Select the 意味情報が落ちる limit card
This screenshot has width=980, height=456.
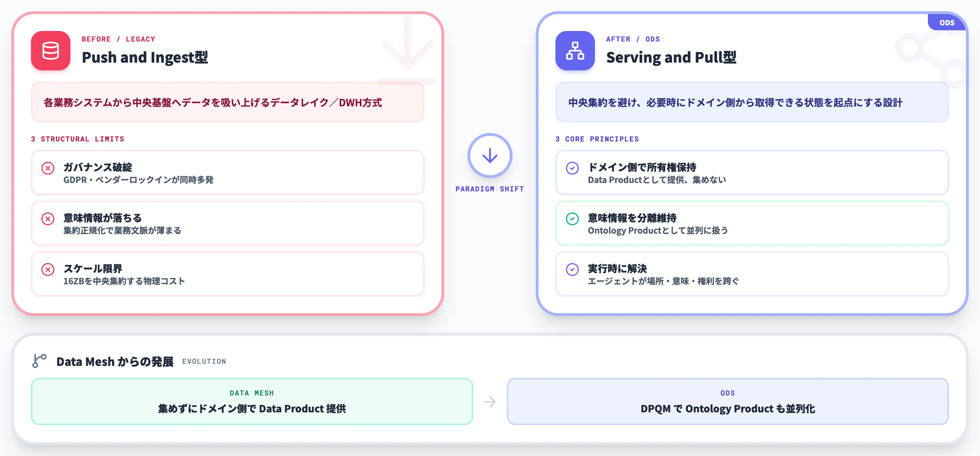point(227,223)
